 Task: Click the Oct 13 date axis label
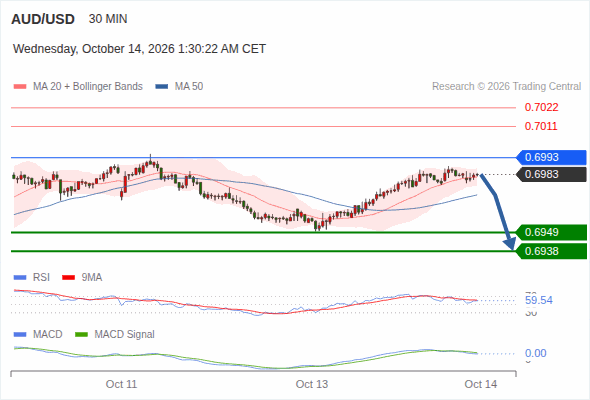[x=312, y=384]
